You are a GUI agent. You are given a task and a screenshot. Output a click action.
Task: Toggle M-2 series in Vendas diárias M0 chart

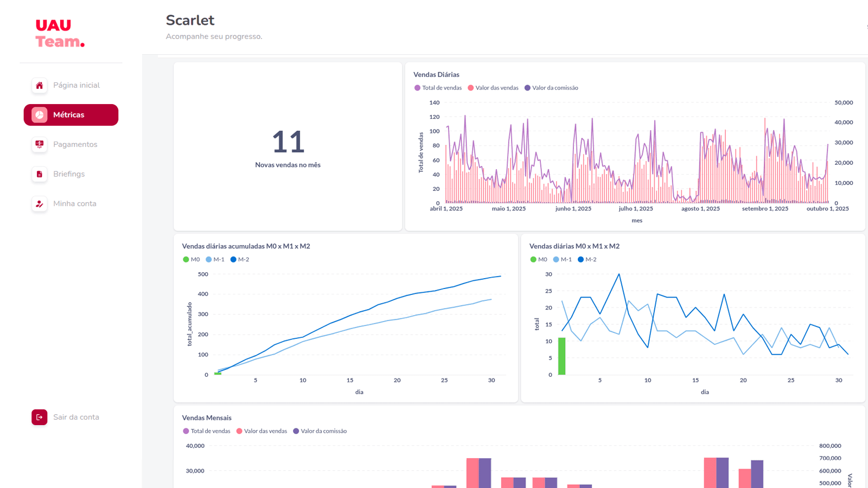(x=587, y=260)
